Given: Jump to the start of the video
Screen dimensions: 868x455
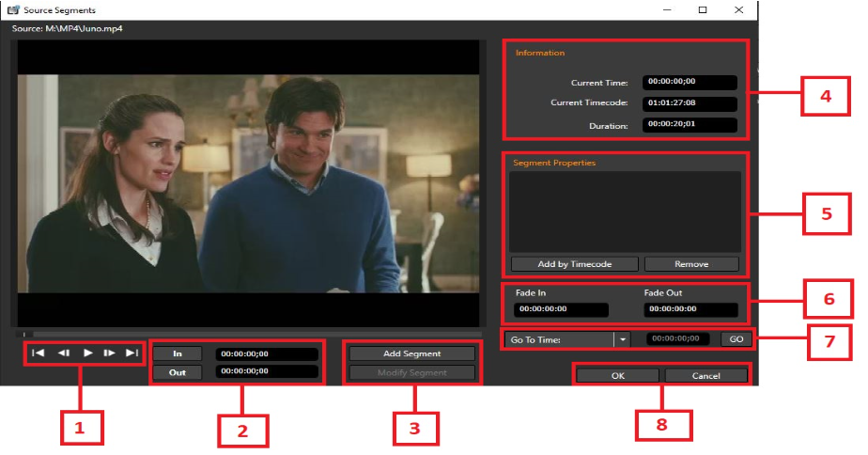Looking at the screenshot, I should pyautogui.click(x=39, y=353).
